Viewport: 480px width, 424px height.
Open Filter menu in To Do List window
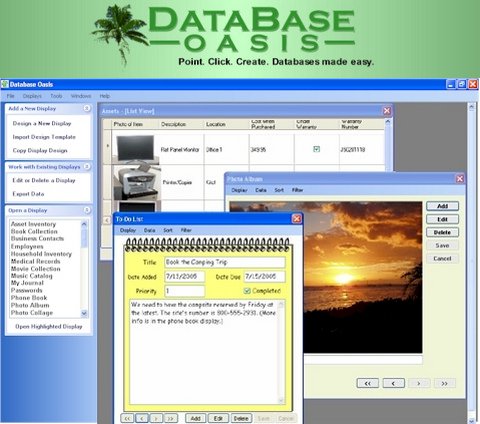pos(186,230)
